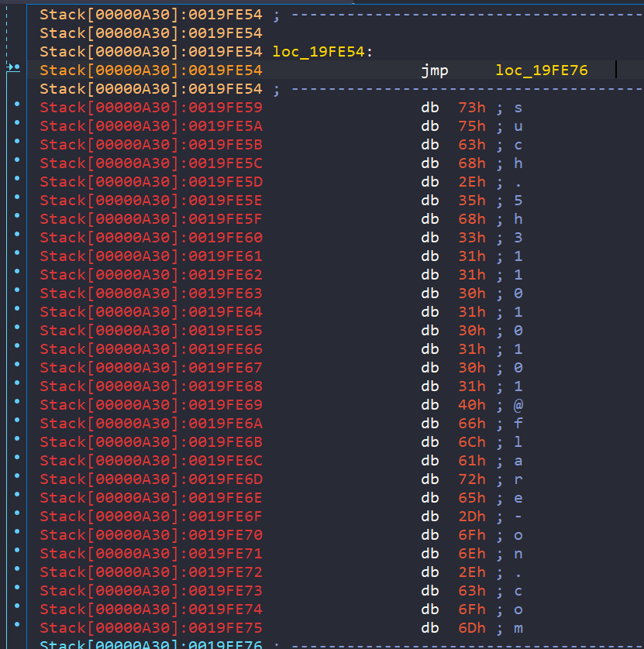The height and width of the screenshot is (649, 644).
Task: Select address Stack[00000A30]:0019FE6A
Action: tap(151, 424)
